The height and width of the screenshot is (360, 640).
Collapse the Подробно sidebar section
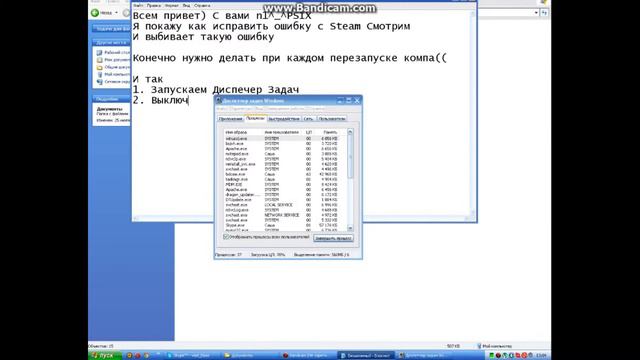111,99
